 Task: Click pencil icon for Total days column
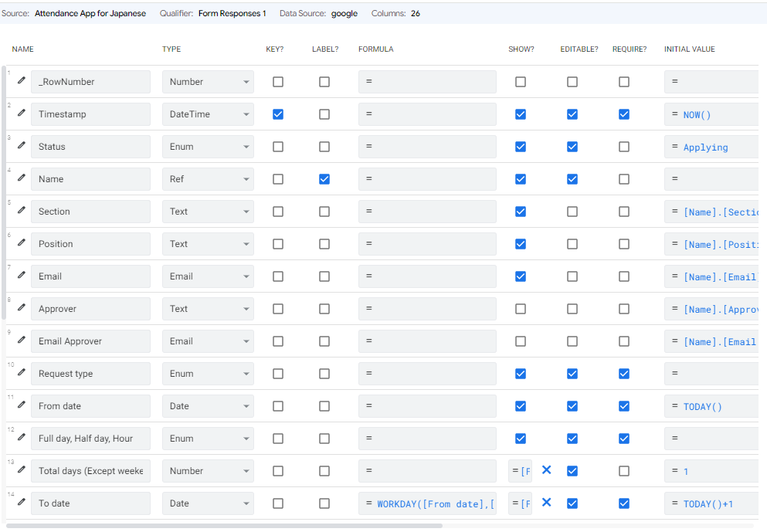point(21,469)
